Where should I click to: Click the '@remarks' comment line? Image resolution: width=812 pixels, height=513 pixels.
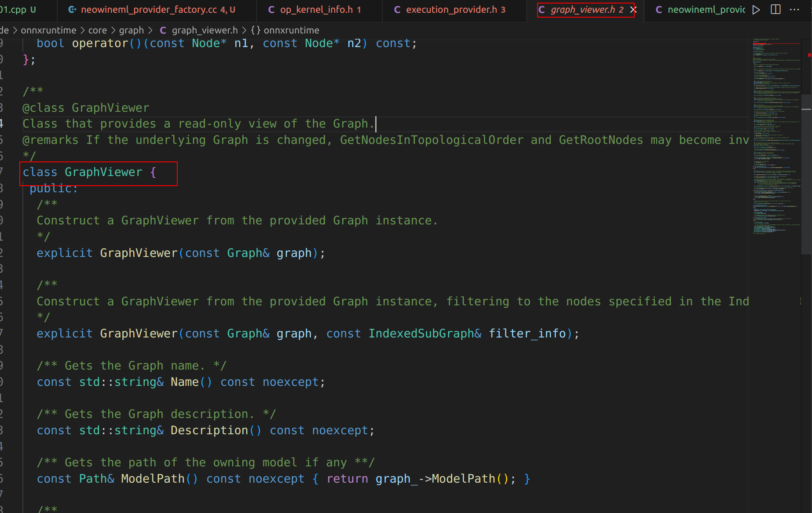pos(385,140)
